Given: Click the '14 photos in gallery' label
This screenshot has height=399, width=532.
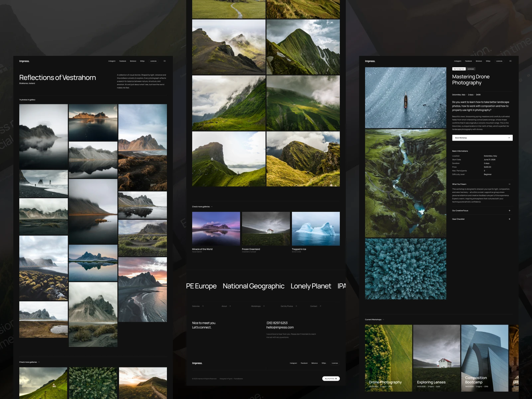Looking at the screenshot, I should coord(27,100).
